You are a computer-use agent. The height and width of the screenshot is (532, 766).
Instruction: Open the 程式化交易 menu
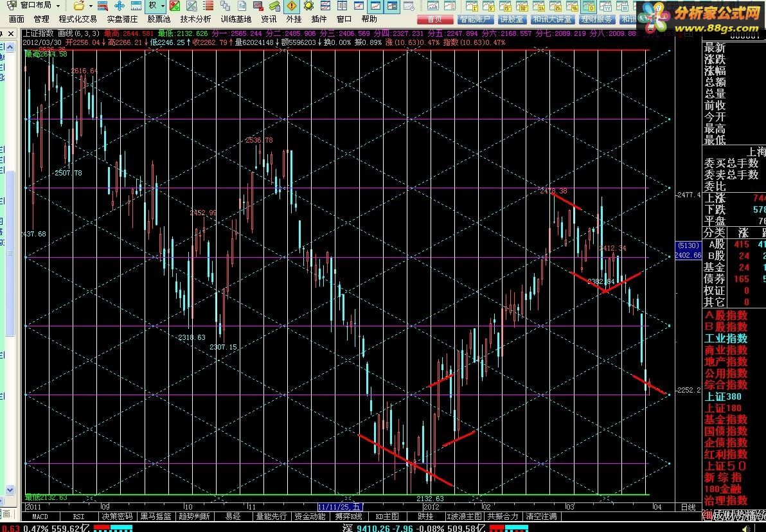click(78, 19)
